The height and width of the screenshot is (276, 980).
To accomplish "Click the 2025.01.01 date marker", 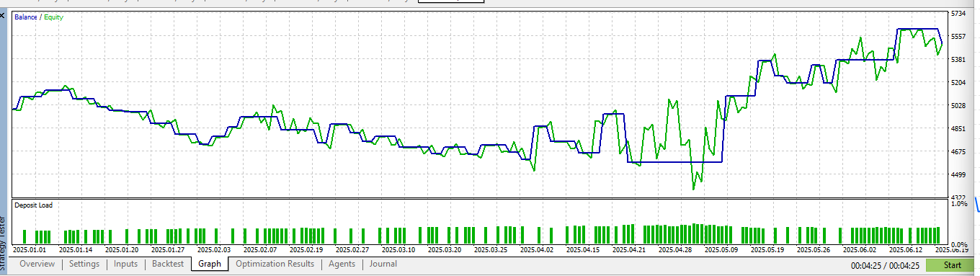I will [30, 250].
